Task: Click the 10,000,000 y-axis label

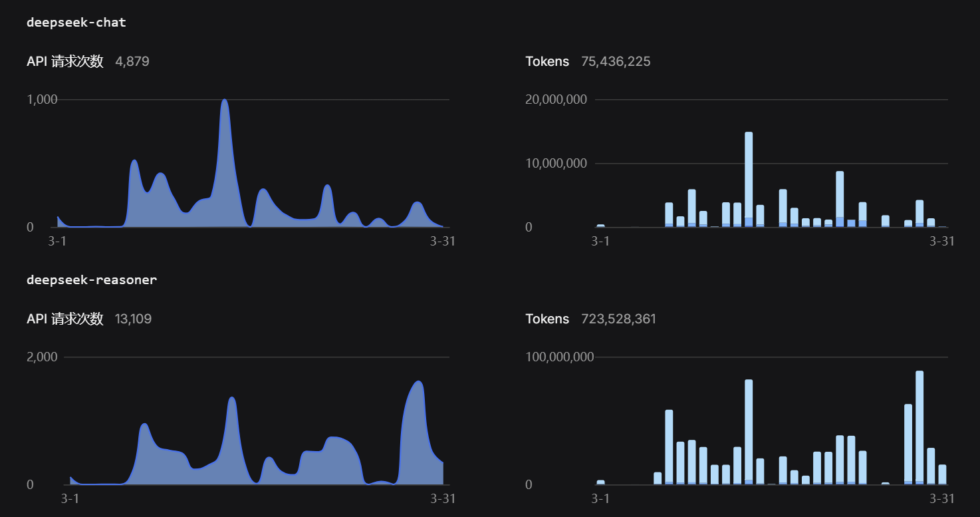Action: click(x=556, y=164)
